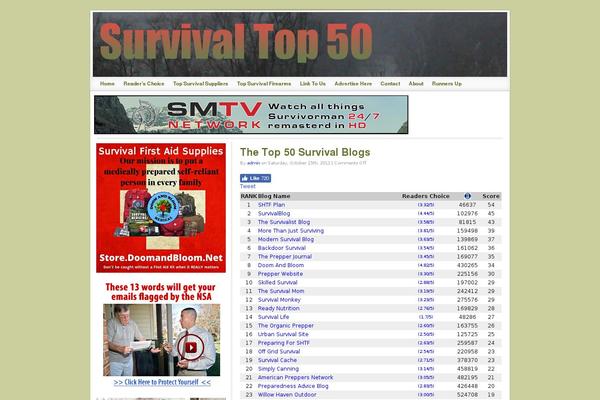Open The Organic Prepper link
This screenshot has width=600, height=400.
tap(285, 326)
